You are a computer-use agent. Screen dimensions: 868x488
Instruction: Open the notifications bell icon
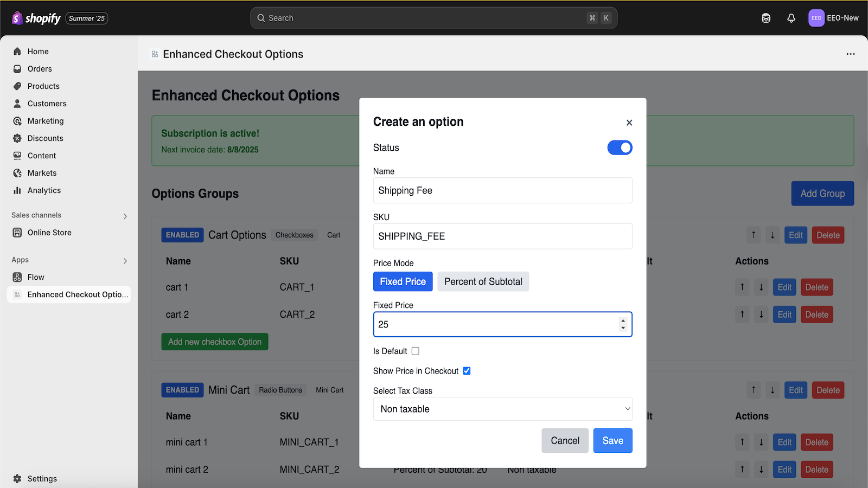click(x=791, y=18)
